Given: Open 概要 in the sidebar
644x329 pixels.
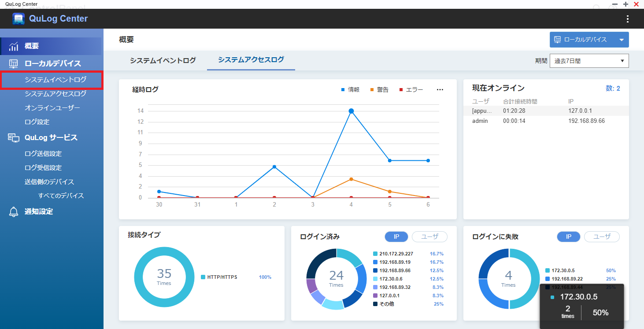Looking at the screenshot, I should pyautogui.click(x=51, y=46).
